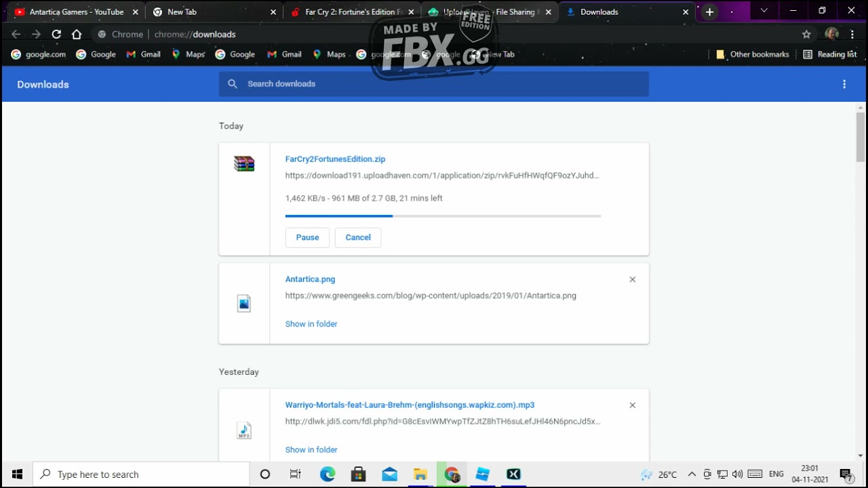The image size is (868, 488).
Task: Switch to the UploadHaven File Sharing tab
Action: click(x=489, y=12)
